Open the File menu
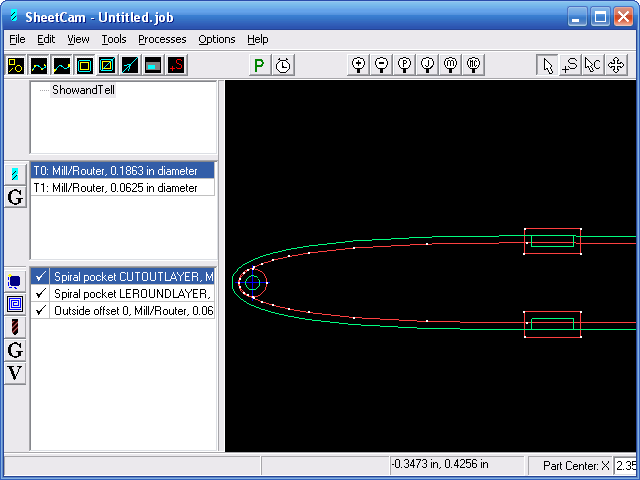 click(x=17, y=40)
